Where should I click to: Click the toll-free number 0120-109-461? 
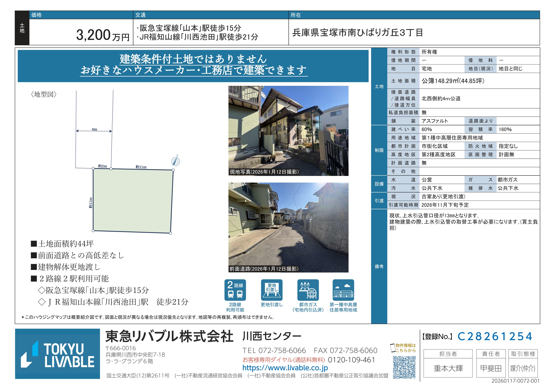(x=351, y=360)
